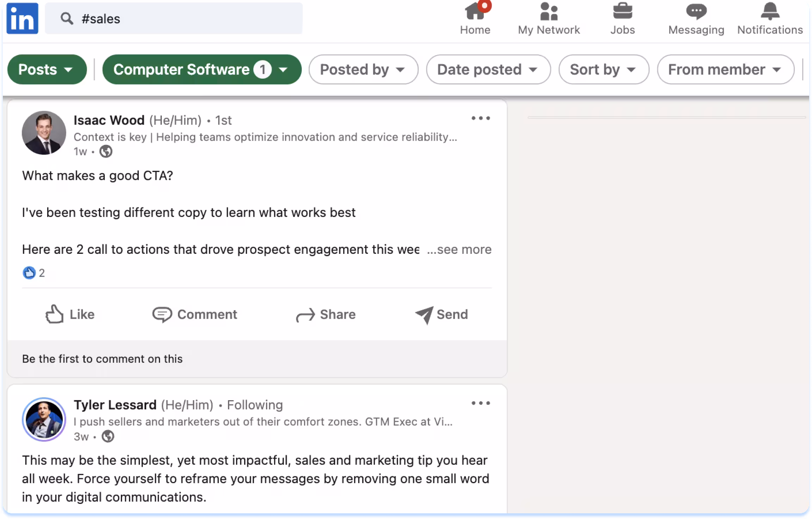Click Send paper plane on Isaac's post
The height and width of the screenshot is (519, 812).
(x=441, y=314)
